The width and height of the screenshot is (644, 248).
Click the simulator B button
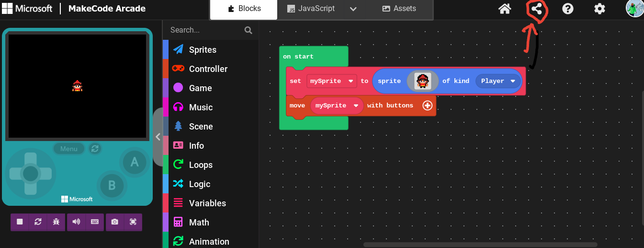coord(112,185)
